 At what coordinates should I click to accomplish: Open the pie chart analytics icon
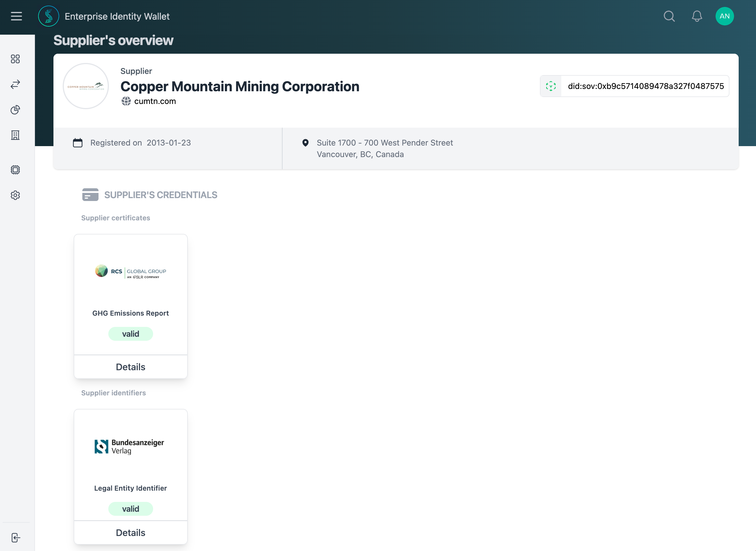point(15,110)
